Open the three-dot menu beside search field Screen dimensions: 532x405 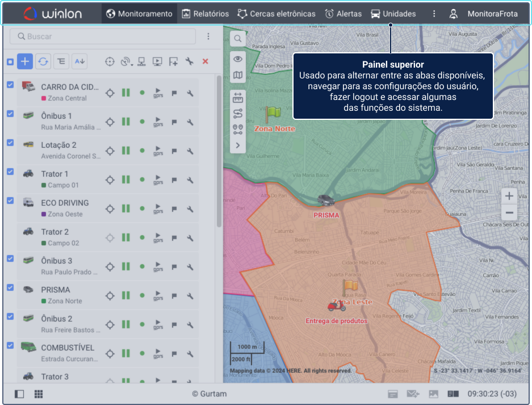click(208, 36)
